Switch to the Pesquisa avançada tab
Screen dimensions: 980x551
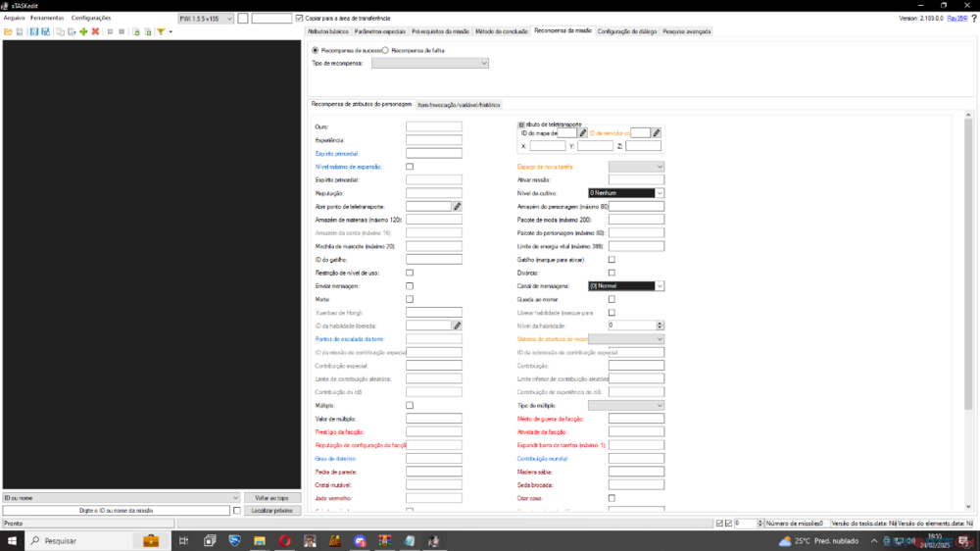686,31
